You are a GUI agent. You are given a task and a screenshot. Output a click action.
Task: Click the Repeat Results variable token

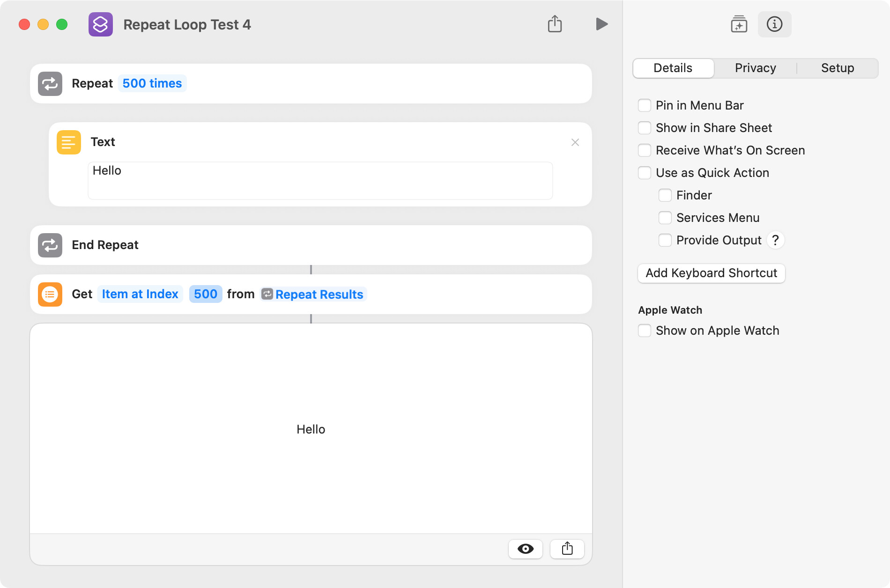[313, 294]
